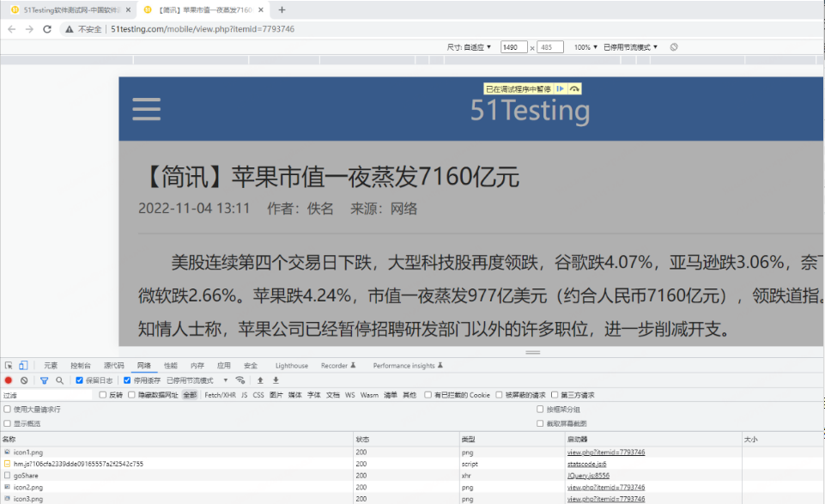Screen dimensions: 825x504
Task: Filter requests by 图片 image type
Action: coord(276,395)
